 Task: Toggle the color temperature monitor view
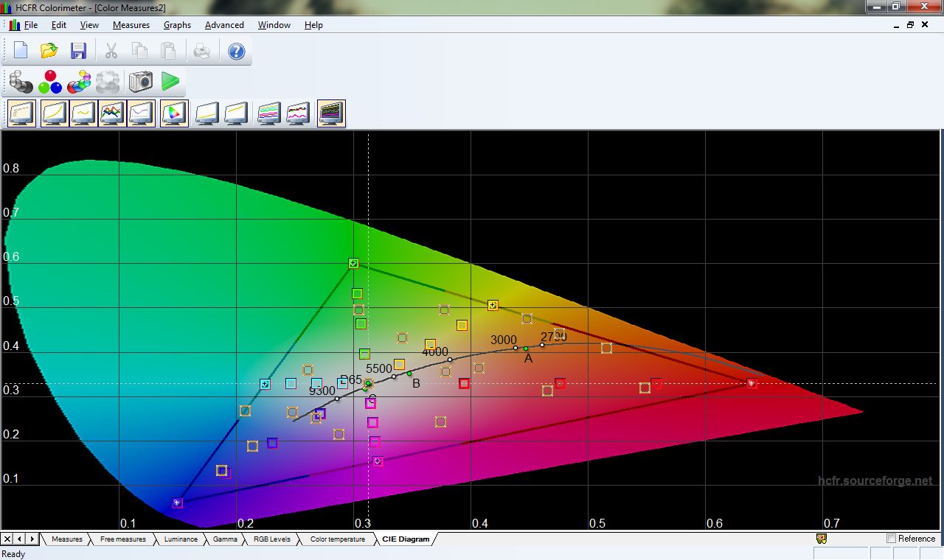point(142,112)
